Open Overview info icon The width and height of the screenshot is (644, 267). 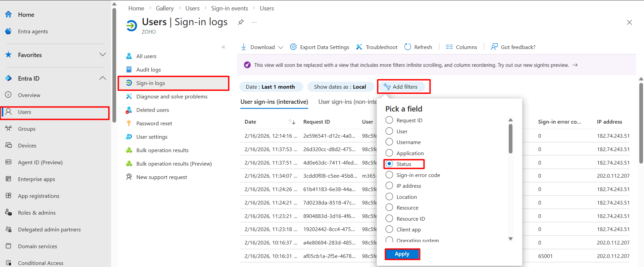point(8,95)
